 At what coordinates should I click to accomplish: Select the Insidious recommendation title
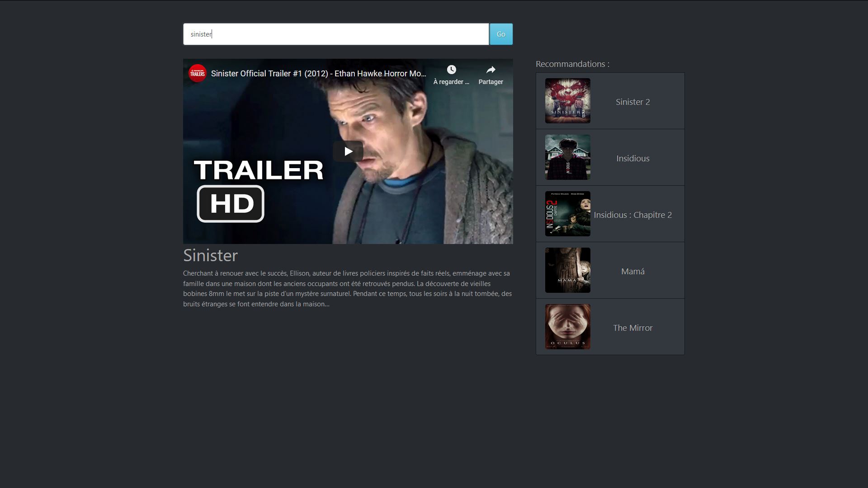(632, 159)
